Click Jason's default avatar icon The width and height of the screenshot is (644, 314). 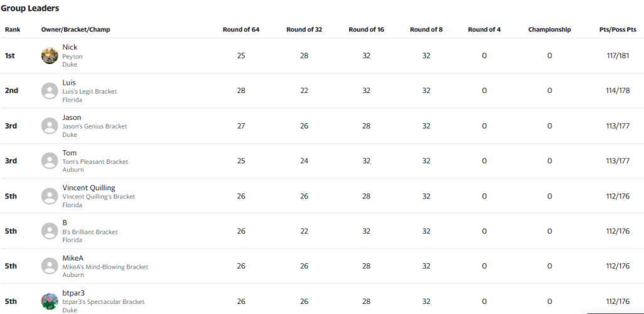pyautogui.click(x=50, y=126)
